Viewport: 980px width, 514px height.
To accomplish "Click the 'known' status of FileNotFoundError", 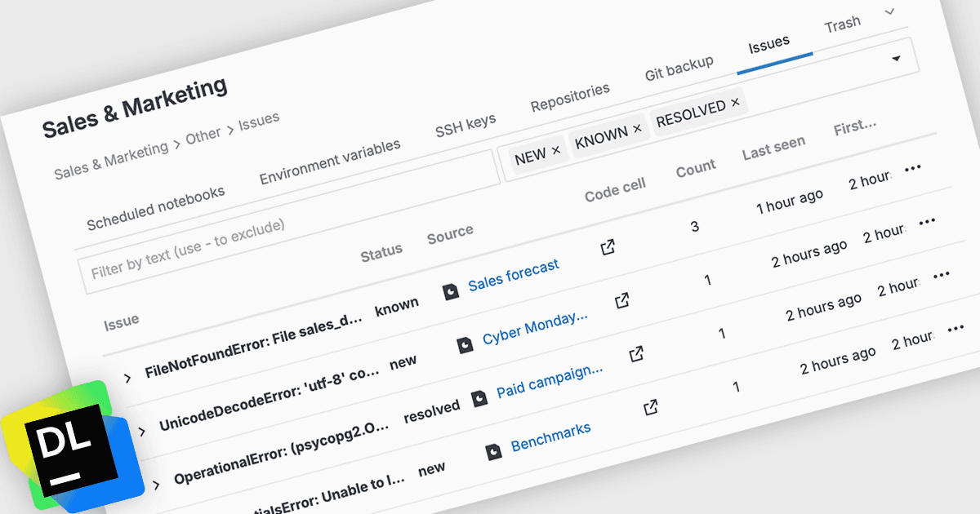I will pos(396,306).
